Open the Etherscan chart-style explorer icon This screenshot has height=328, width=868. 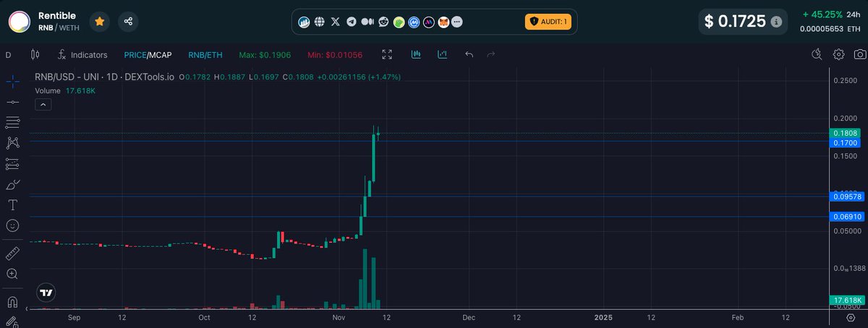tap(305, 22)
